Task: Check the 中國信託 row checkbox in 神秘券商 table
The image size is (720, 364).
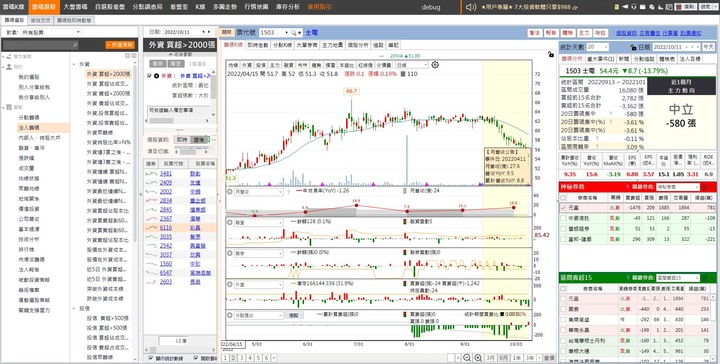Action: click(x=563, y=218)
